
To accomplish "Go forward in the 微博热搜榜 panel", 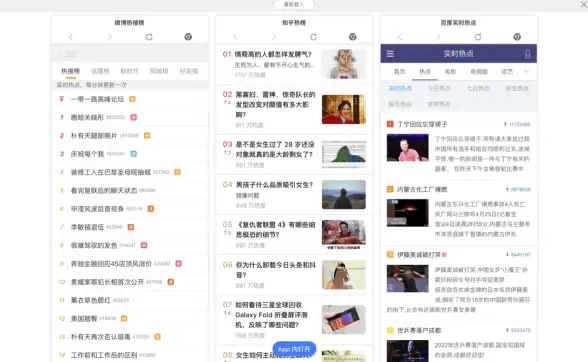I will pyautogui.click(x=110, y=37).
